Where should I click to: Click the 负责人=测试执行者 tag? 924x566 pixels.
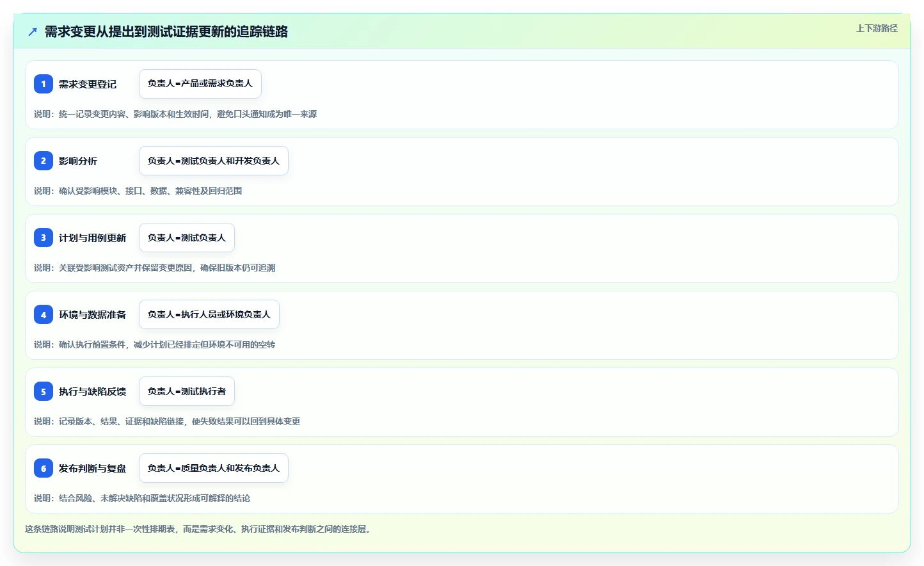(x=187, y=391)
